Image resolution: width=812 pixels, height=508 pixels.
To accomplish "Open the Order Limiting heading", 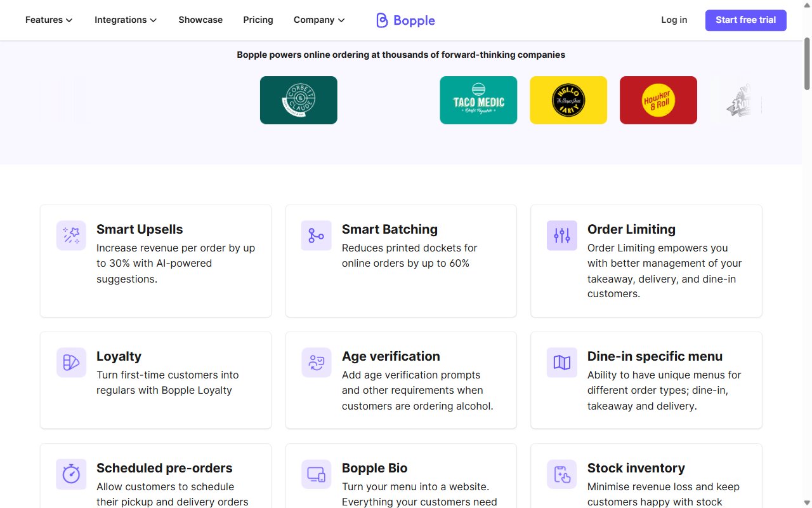I will coord(631,229).
